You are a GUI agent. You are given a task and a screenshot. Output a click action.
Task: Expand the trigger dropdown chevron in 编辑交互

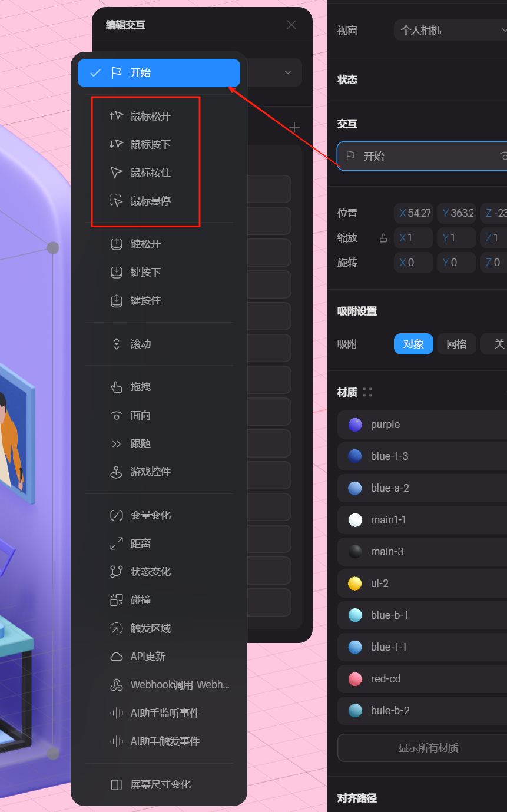288,72
